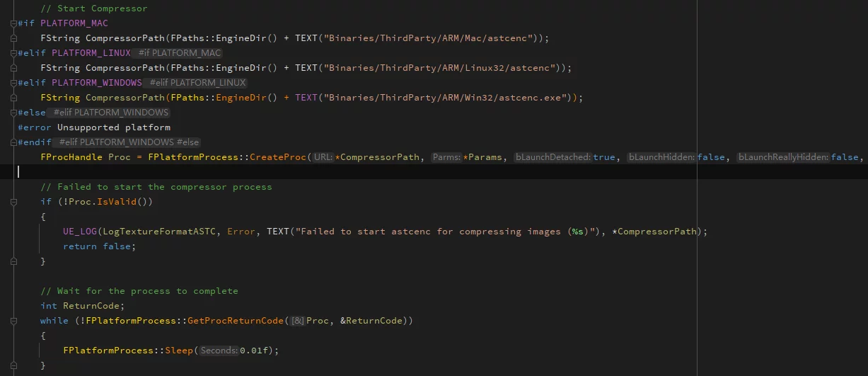This screenshot has width=868, height=376.
Task: Fold the while GetProcReturnCode loop block
Action: tap(13, 321)
